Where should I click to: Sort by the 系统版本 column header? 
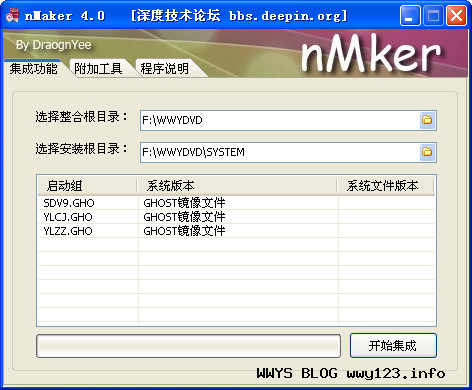pos(237,186)
